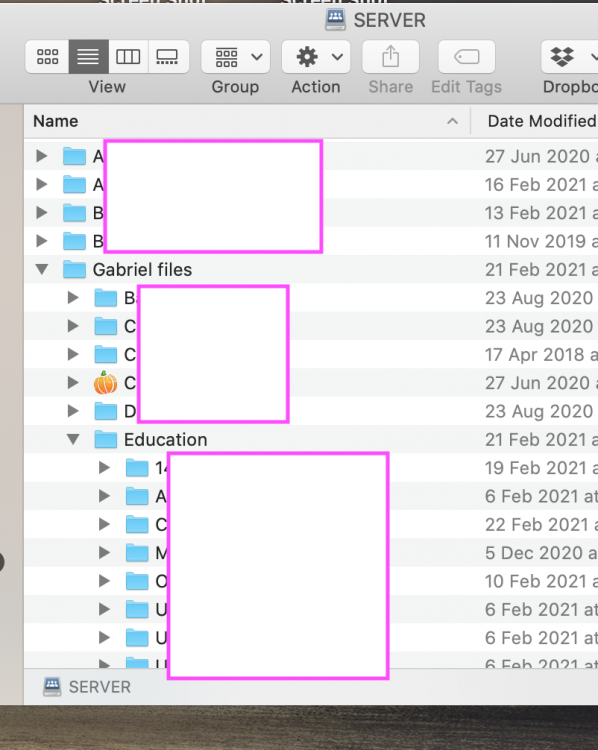Expand the folder modified 17 Apr 2018

point(73,354)
